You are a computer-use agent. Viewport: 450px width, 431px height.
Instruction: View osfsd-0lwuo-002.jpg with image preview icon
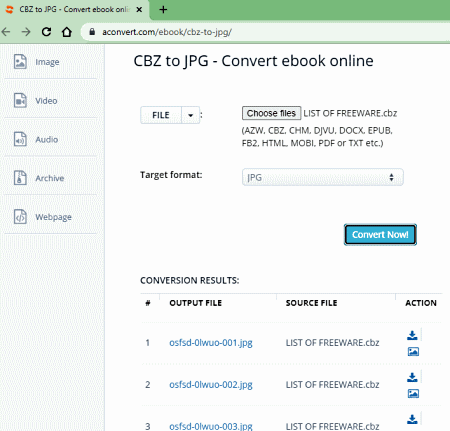413,393
